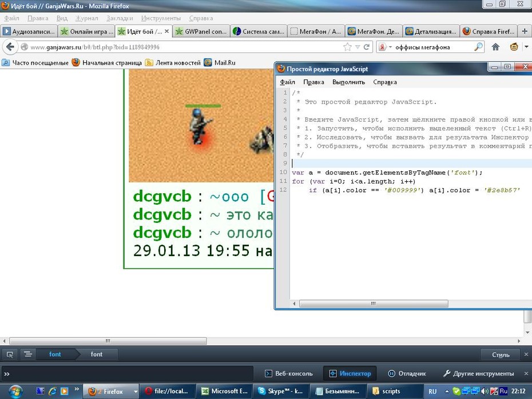Image resolution: width=532 pixels, height=399 pixels.
Task: Expand the Firefox taskbar group arrow
Action: (136, 392)
